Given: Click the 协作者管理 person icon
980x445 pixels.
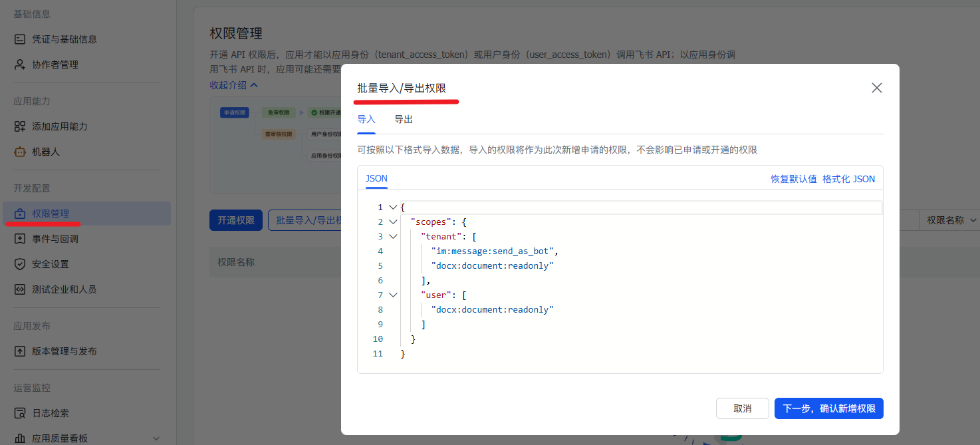Looking at the screenshot, I should coord(20,65).
